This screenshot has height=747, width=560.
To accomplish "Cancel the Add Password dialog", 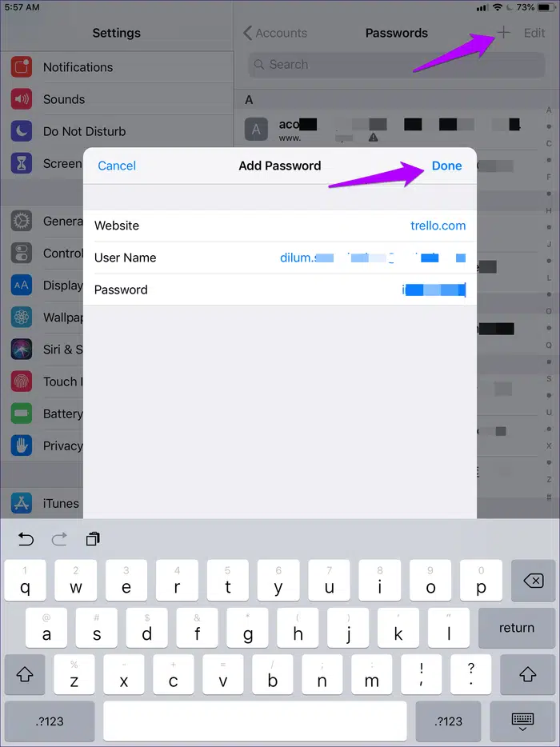I will [117, 166].
